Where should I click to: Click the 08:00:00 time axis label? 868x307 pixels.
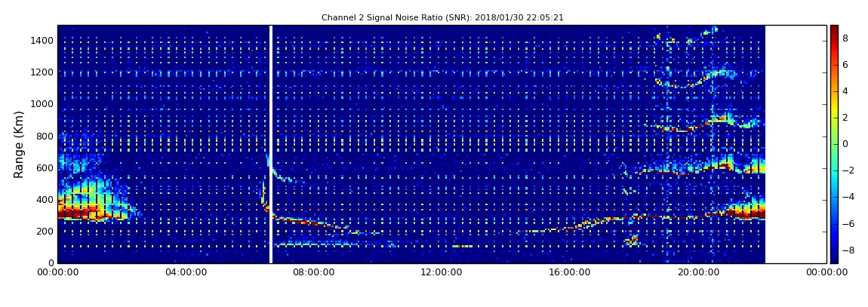314,272
